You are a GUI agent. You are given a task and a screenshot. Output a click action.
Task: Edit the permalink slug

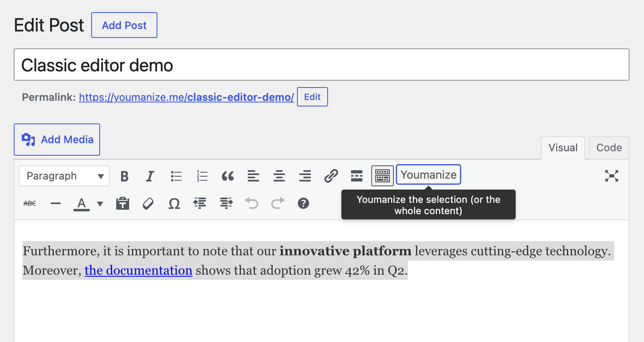coord(312,97)
